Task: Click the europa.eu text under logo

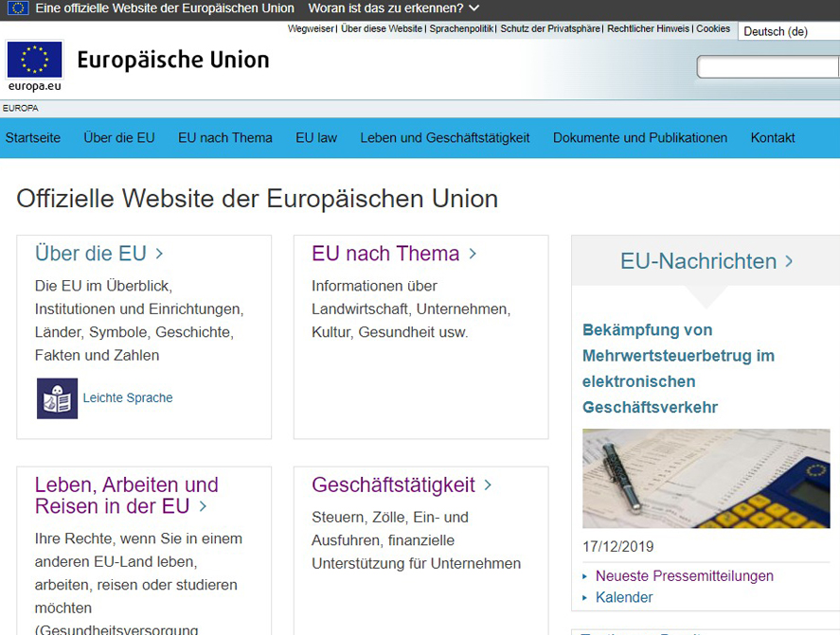Action: click(34, 86)
